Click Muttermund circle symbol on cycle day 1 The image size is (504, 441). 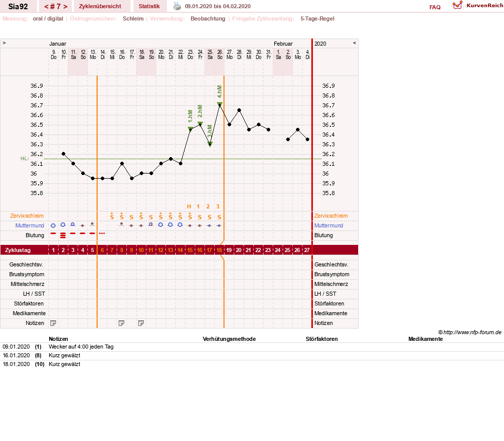tap(53, 225)
